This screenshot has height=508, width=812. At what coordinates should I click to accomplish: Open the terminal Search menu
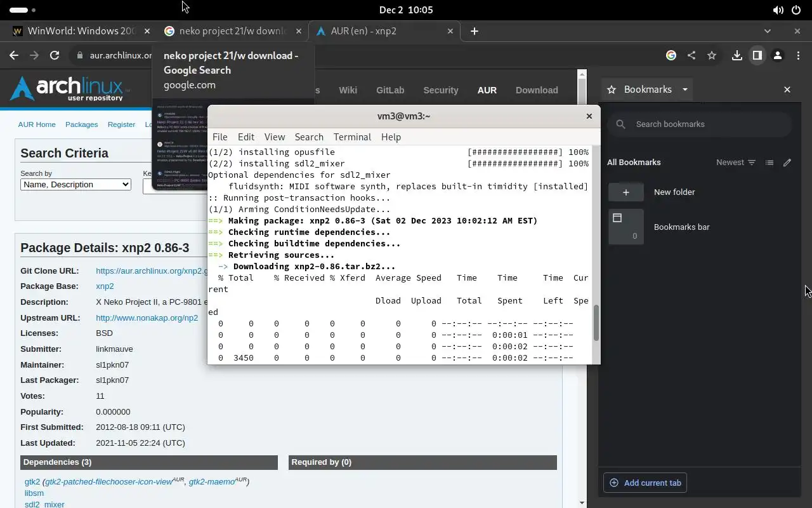[309, 137]
